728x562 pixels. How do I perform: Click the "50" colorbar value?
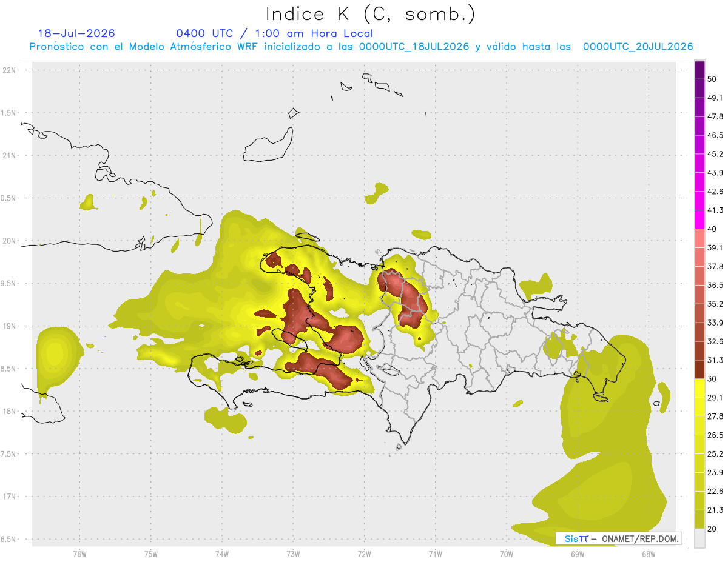pos(712,79)
